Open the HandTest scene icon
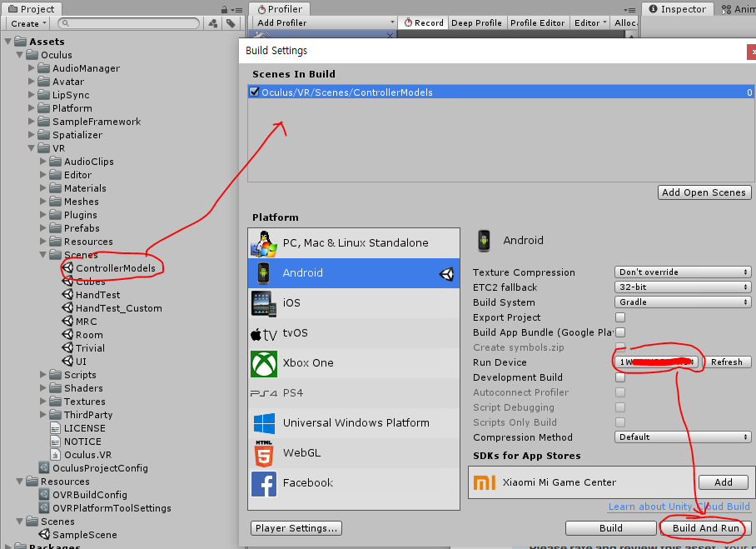 point(67,294)
